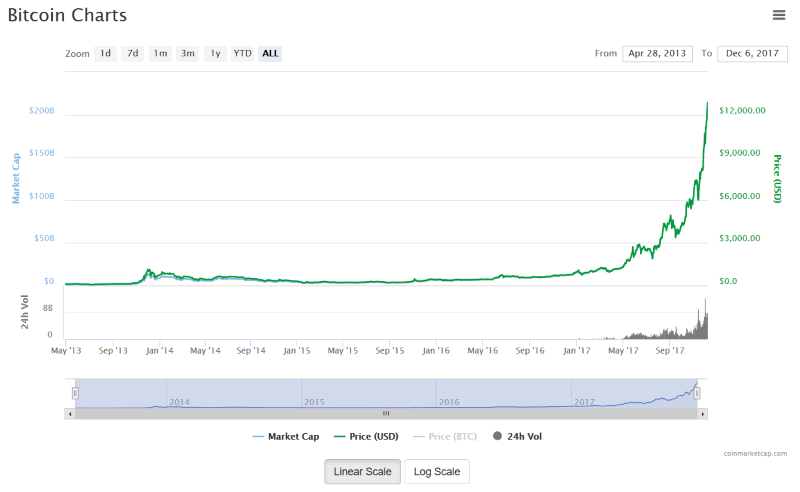Edit the To date field

[752, 53]
